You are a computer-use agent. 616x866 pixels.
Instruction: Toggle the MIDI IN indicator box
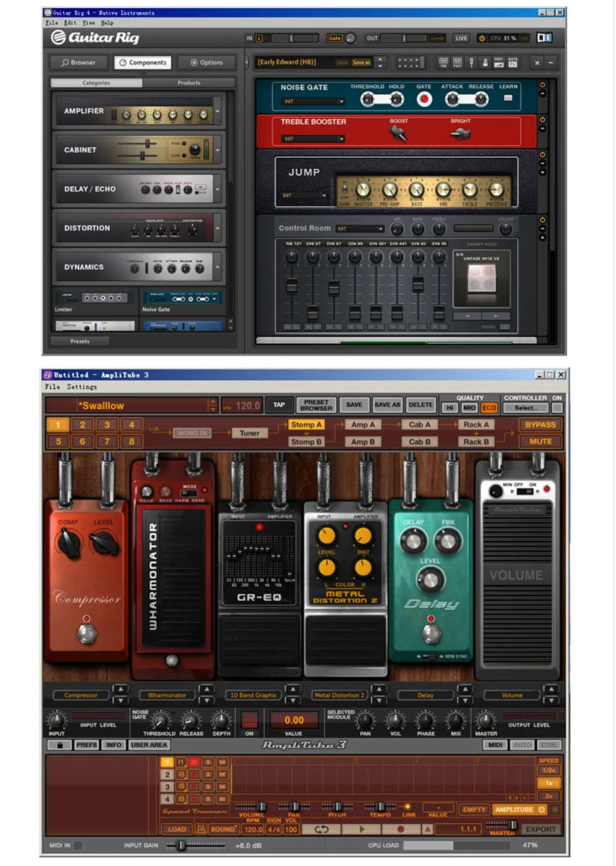pyautogui.click(x=78, y=845)
